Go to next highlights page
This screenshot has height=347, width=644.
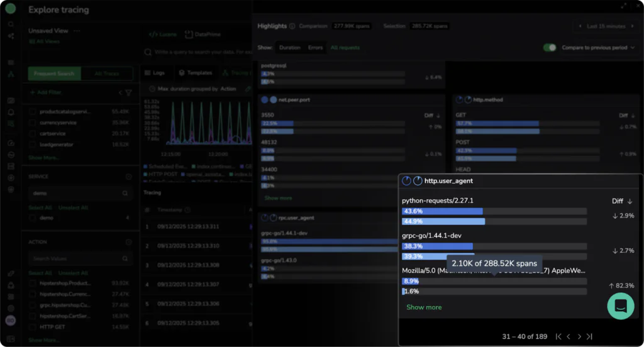(579, 337)
